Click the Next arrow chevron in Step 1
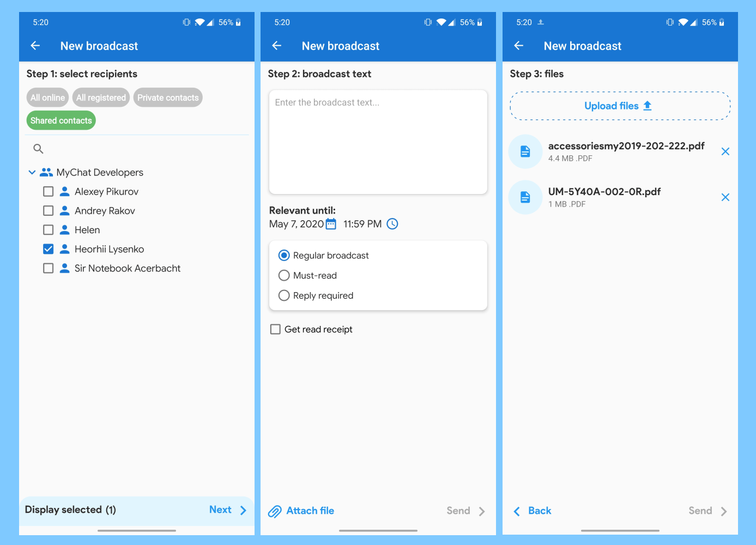Viewport: 756px width, 545px height. 243,510
